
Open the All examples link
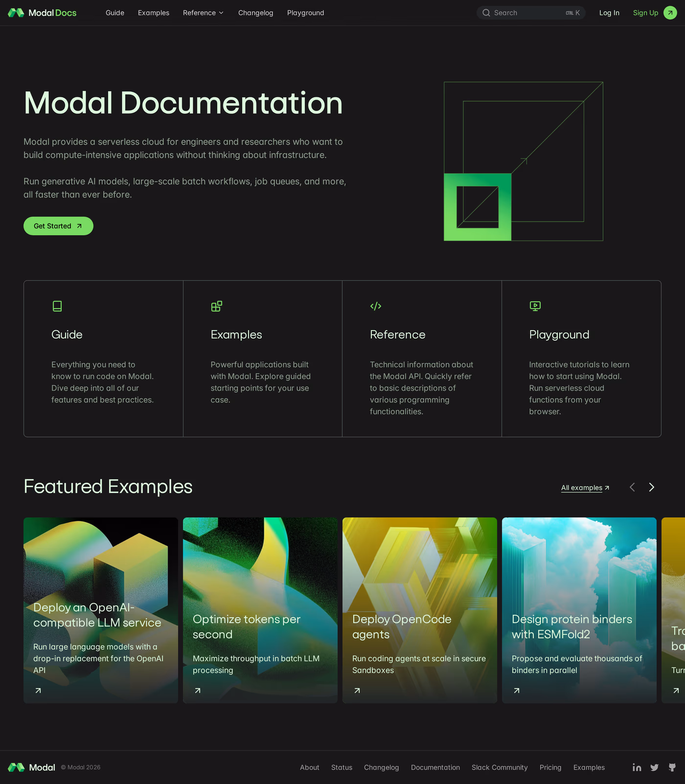(x=585, y=488)
